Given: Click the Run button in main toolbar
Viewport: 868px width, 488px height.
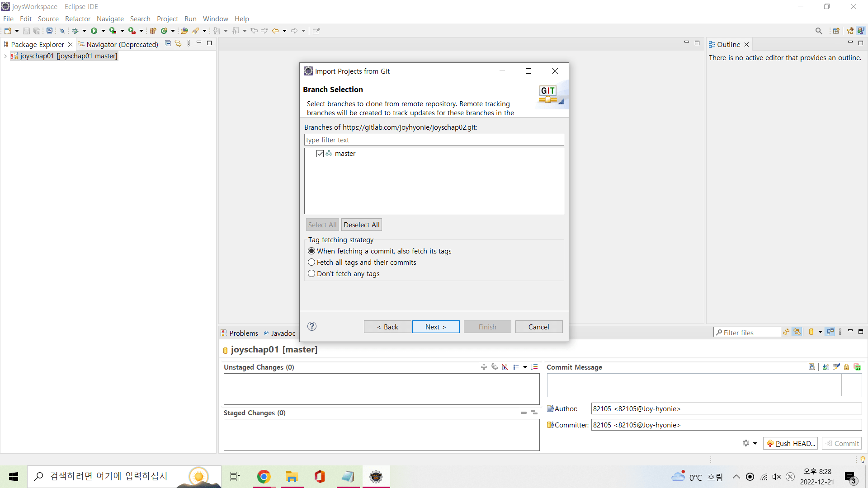Looking at the screenshot, I should (x=94, y=31).
